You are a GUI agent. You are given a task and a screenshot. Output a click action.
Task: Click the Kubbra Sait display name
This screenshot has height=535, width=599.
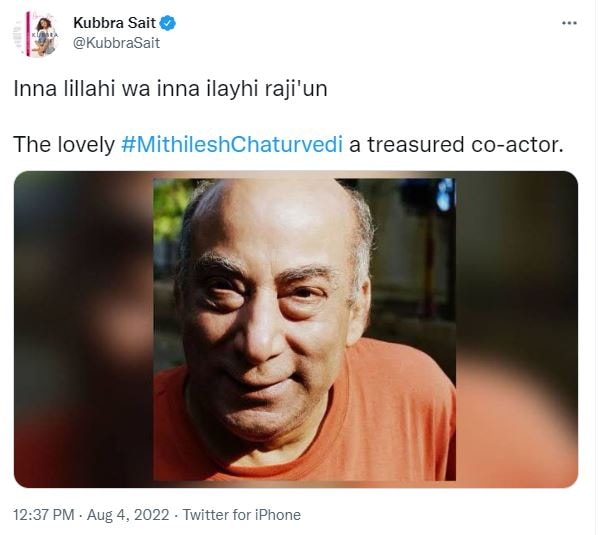tap(114, 23)
